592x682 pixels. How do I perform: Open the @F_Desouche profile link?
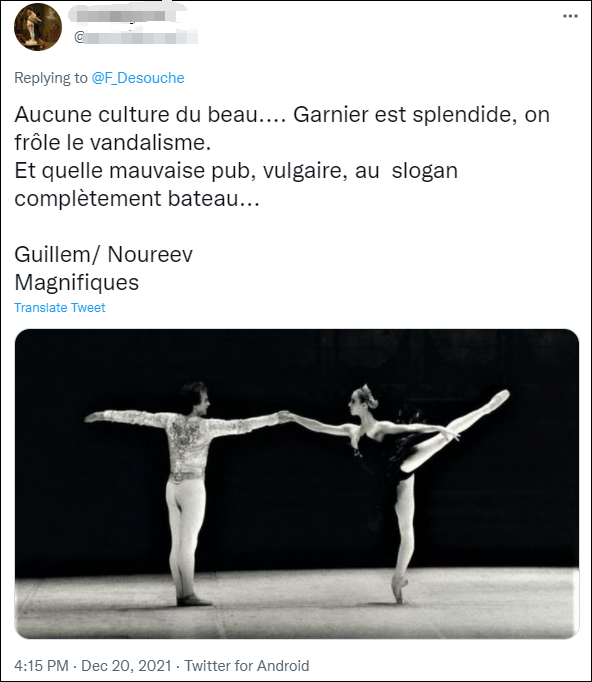[138, 78]
